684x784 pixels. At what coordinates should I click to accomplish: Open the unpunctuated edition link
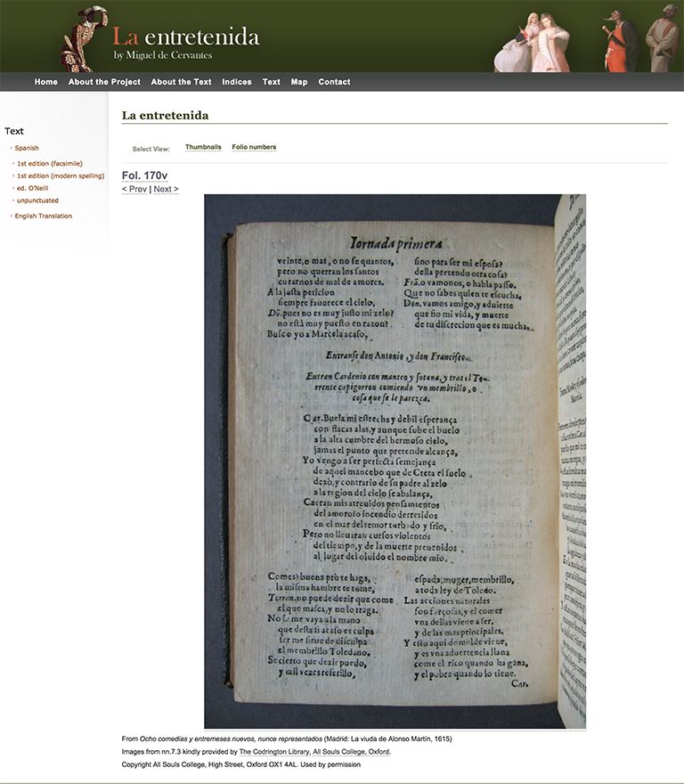click(37, 200)
